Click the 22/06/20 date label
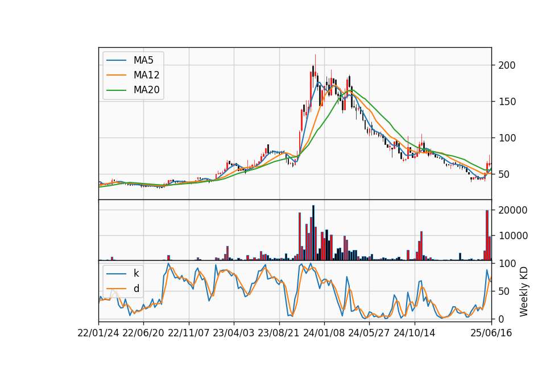 tap(143, 333)
